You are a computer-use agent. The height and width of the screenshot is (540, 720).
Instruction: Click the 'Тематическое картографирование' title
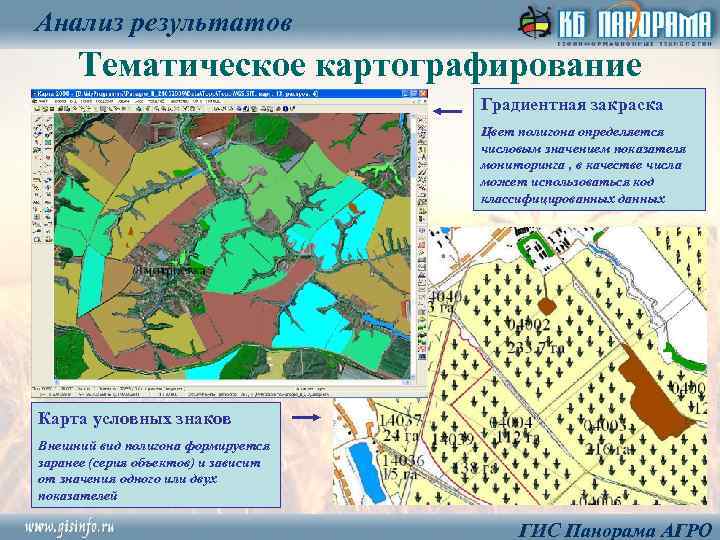click(360, 66)
